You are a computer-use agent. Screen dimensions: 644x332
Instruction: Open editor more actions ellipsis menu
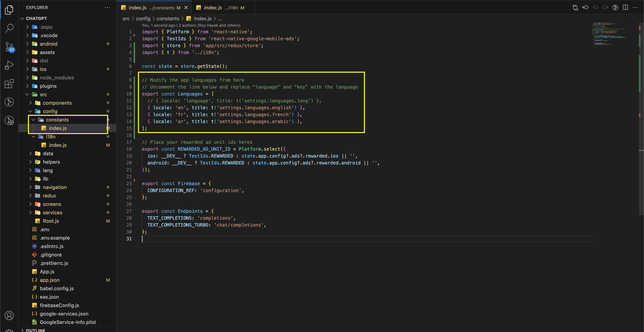tap(635, 7)
